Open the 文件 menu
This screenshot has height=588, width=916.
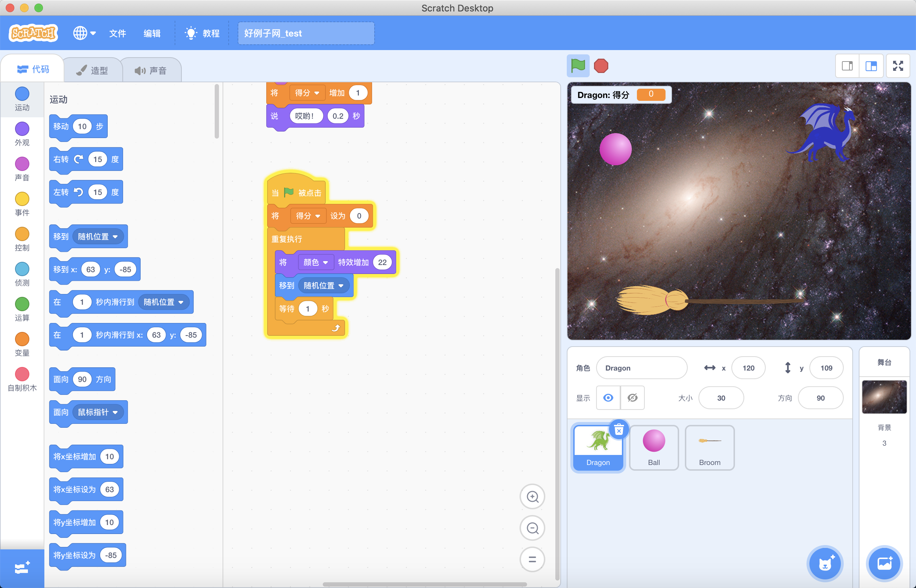point(117,34)
